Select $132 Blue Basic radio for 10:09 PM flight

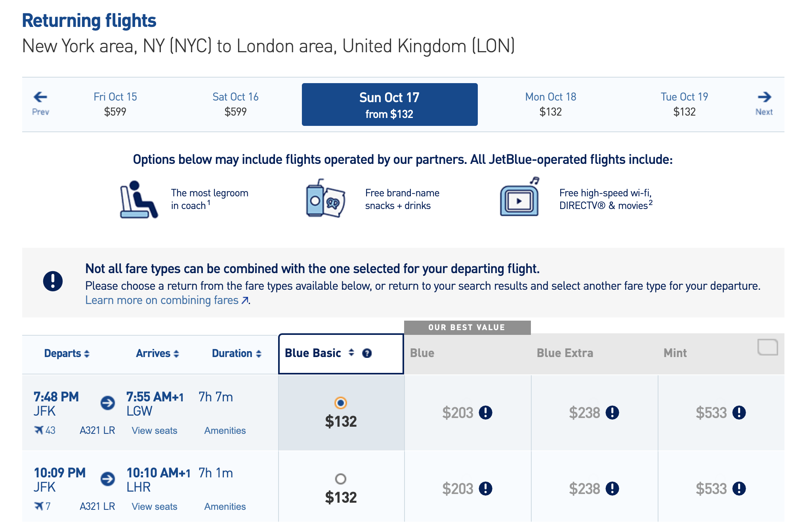341,479
